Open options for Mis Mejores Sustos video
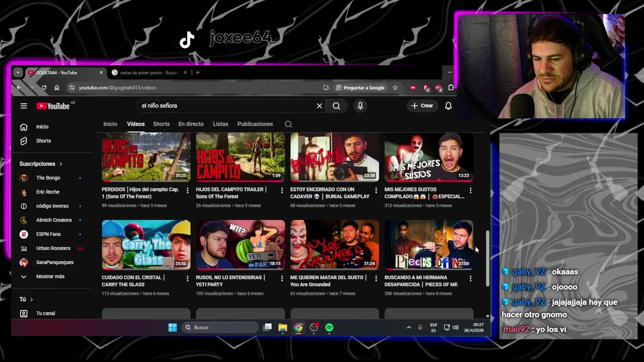Viewport: 644px width, 362px height. [x=470, y=191]
